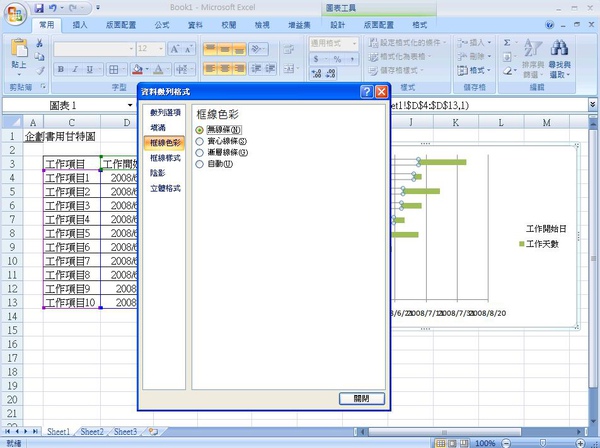The height and width of the screenshot is (448, 600).
Task: Click the fill color bucket icon
Action: [x=137, y=70]
